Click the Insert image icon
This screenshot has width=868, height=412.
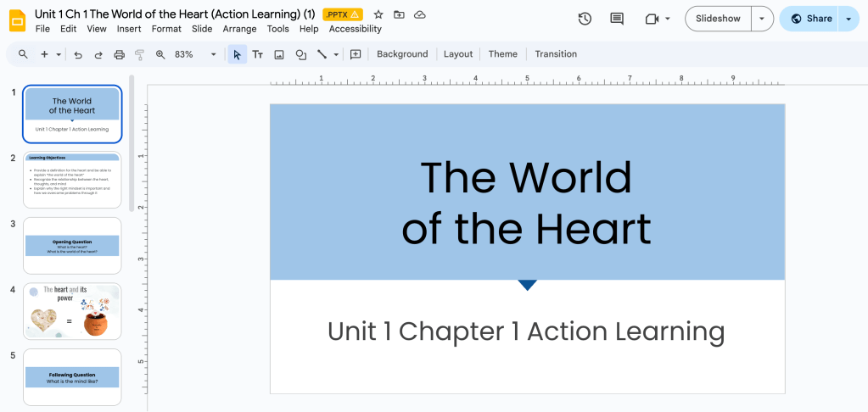[279, 54]
